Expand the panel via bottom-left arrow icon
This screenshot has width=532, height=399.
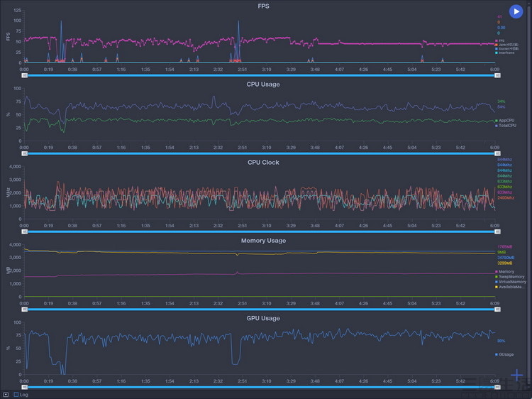[6, 394]
